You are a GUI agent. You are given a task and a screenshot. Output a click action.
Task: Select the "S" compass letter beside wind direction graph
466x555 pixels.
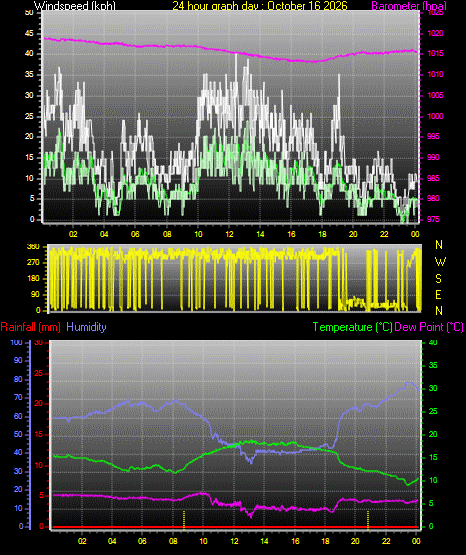(438, 279)
